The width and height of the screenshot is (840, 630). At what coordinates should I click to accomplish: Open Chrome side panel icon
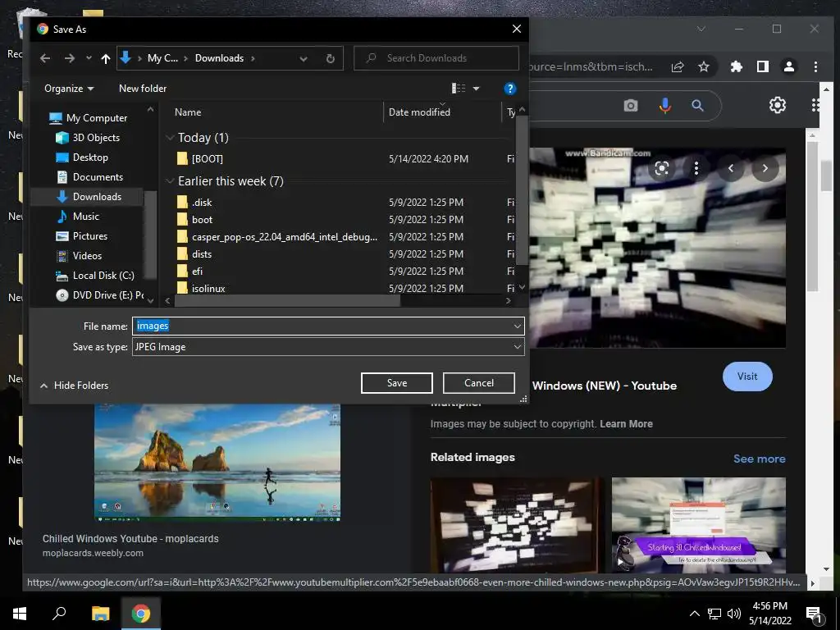[x=763, y=66]
